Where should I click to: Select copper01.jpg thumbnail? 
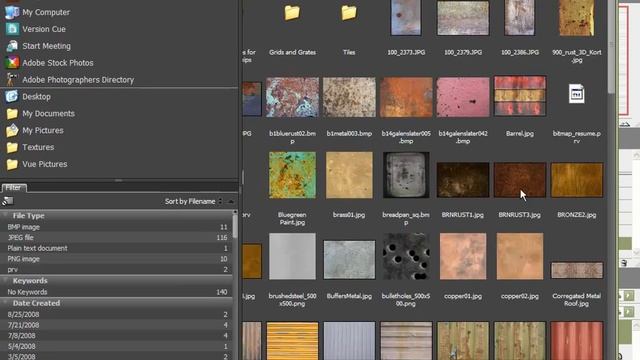463,256
